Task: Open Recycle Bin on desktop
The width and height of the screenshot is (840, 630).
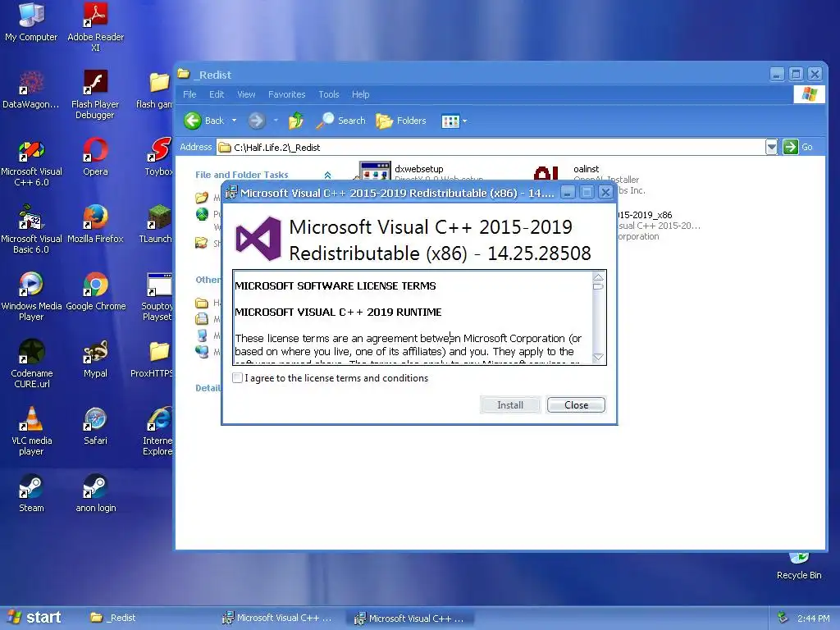Action: tap(799, 567)
